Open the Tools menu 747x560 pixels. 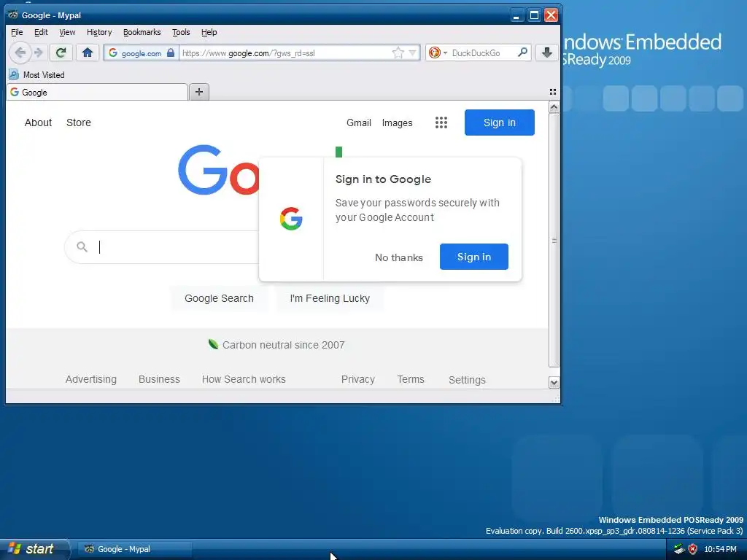click(x=181, y=32)
